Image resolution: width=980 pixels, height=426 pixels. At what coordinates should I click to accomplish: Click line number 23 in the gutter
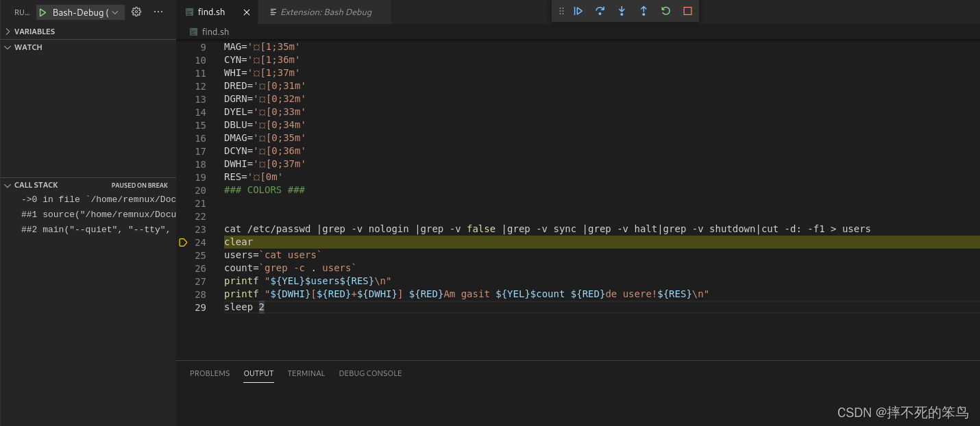click(200, 229)
